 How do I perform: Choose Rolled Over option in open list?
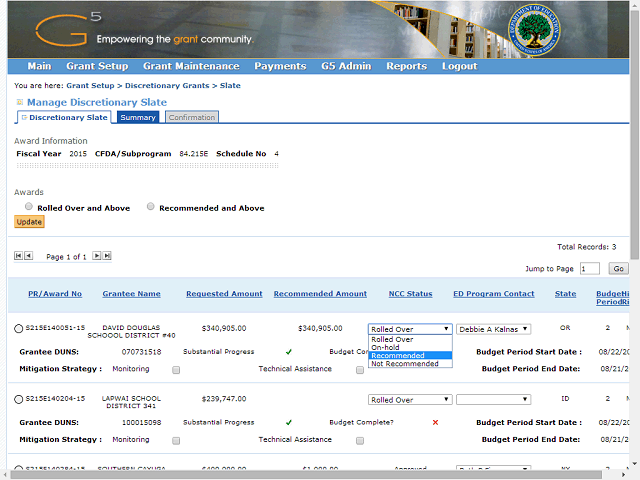coord(410,339)
